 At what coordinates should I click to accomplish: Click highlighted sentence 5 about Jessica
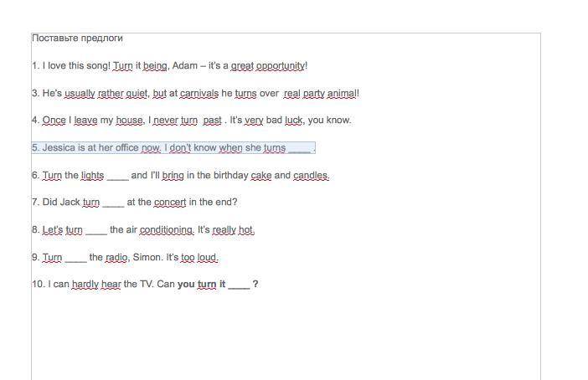(173, 147)
